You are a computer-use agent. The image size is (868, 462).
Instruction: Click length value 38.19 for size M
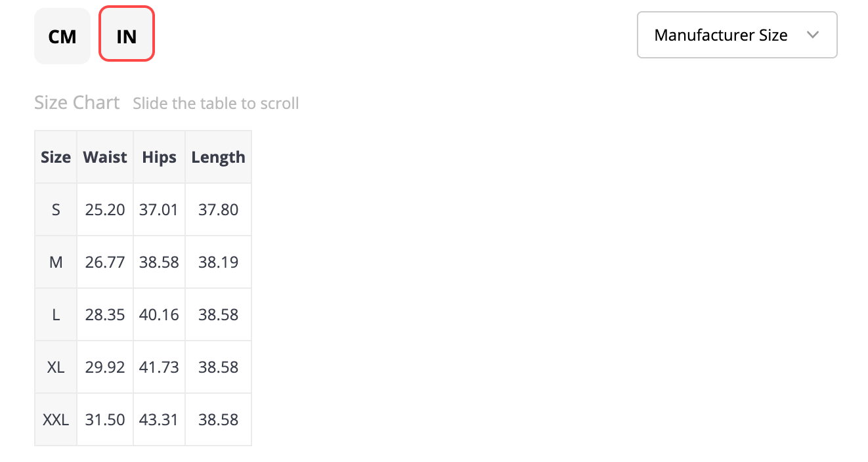pyautogui.click(x=219, y=262)
